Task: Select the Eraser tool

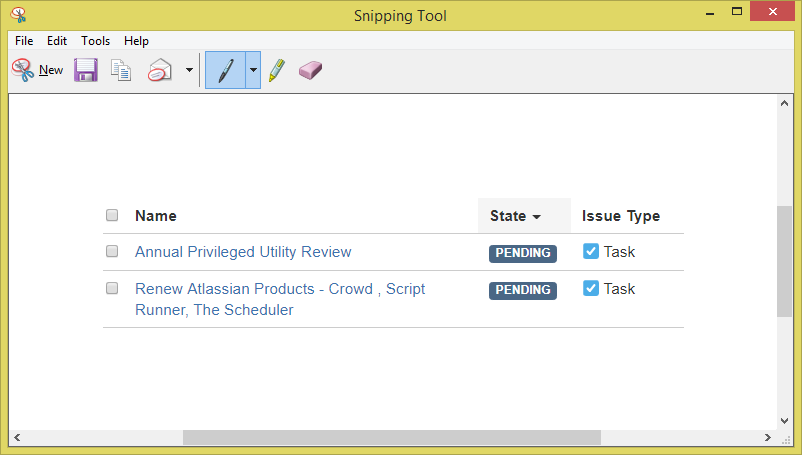Action: click(310, 70)
